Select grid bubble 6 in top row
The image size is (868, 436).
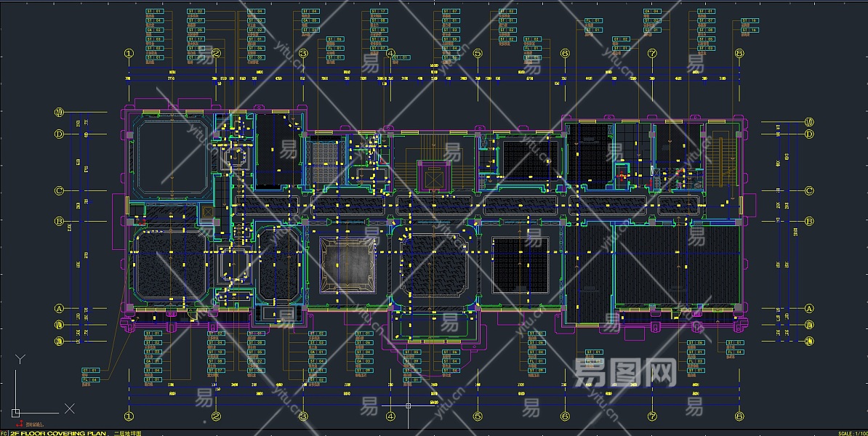[x=565, y=54]
